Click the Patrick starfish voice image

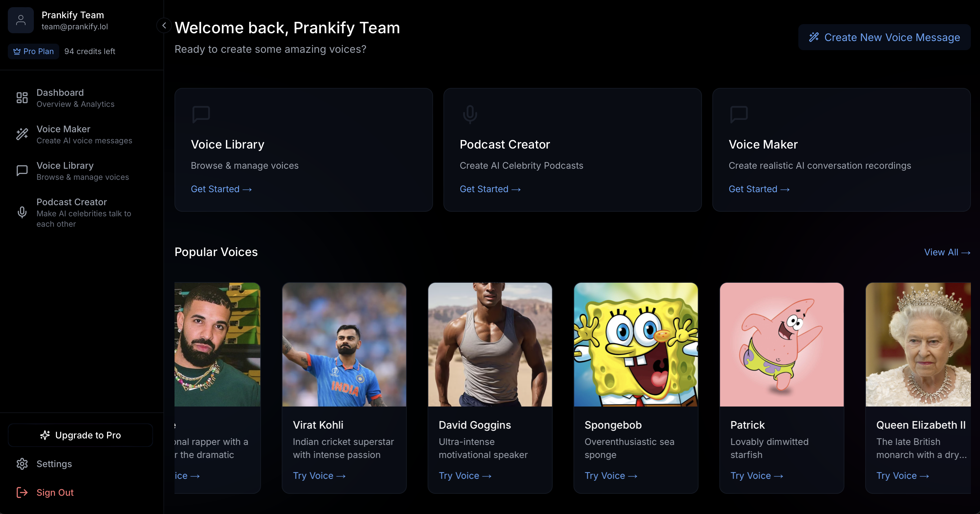click(x=781, y=344)
